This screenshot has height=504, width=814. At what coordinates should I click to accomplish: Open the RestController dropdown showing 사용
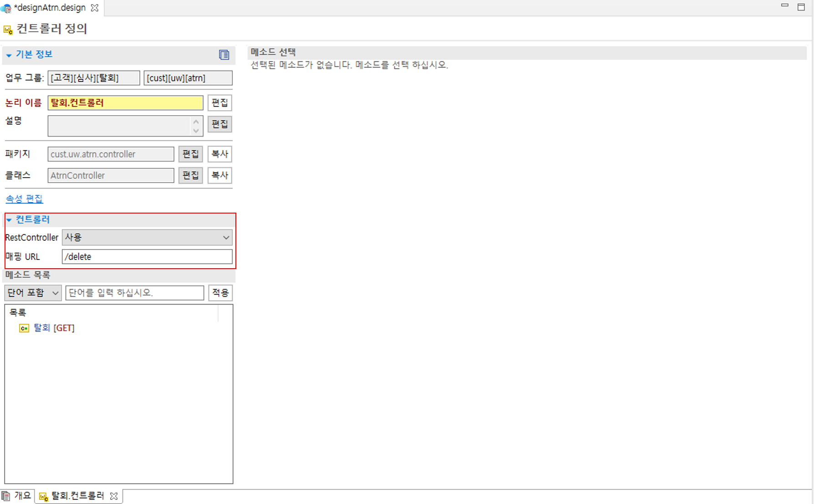tap(226, 237)
